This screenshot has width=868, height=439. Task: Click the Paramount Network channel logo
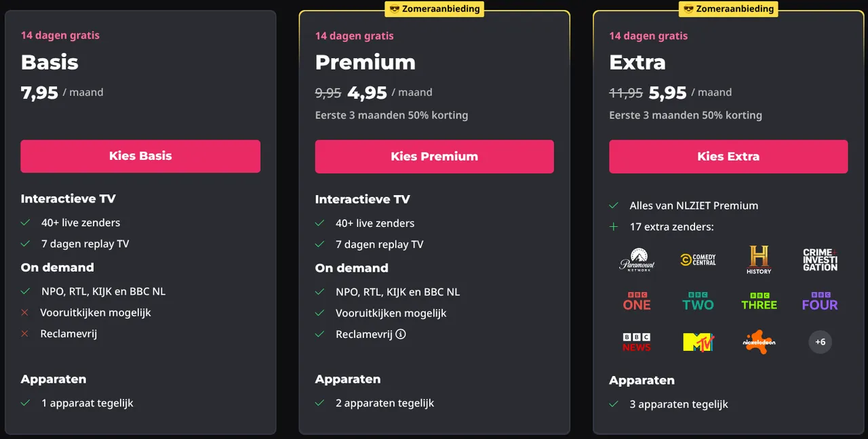click(x=637, y=260)
